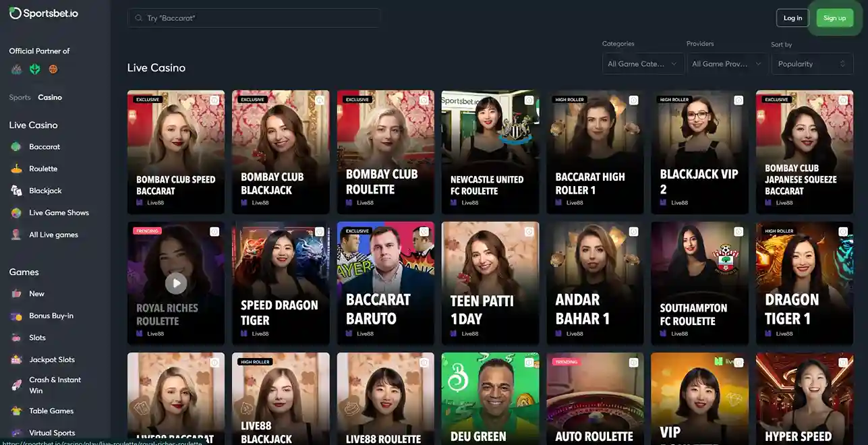The width and height of the screenshot is (868, 445).
Task: Click the Slots cherry icon
Action: (16, 338)
